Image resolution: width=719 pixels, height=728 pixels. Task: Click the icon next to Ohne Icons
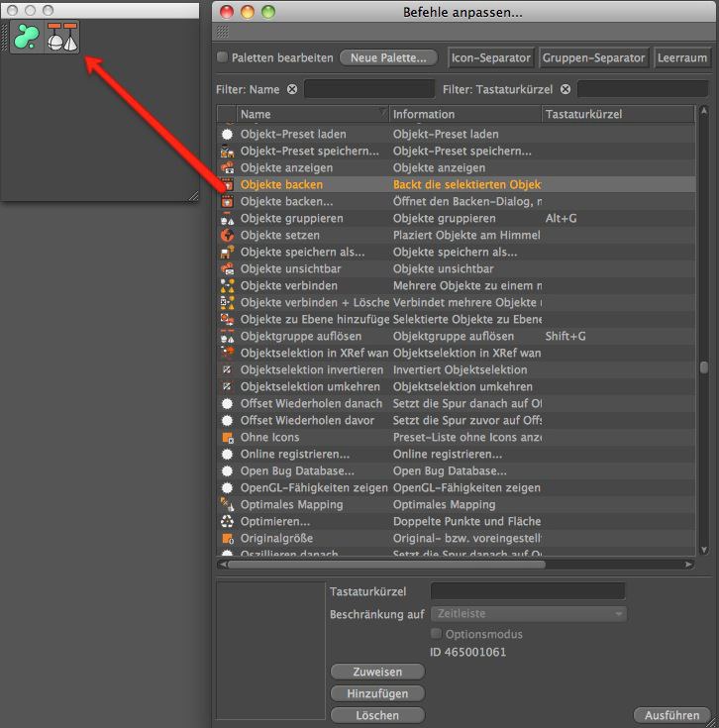(227, 437)
